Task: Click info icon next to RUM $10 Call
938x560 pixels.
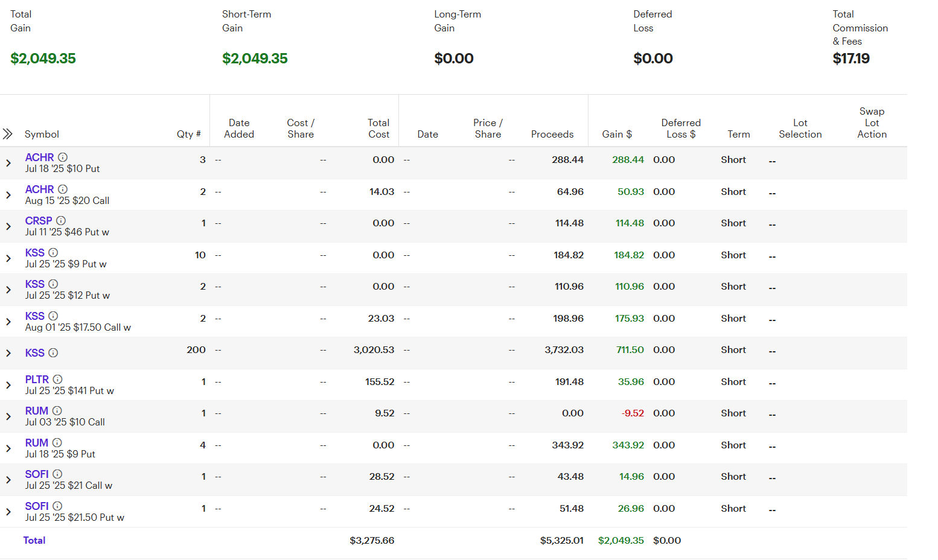Action: (x=57, y=411)
